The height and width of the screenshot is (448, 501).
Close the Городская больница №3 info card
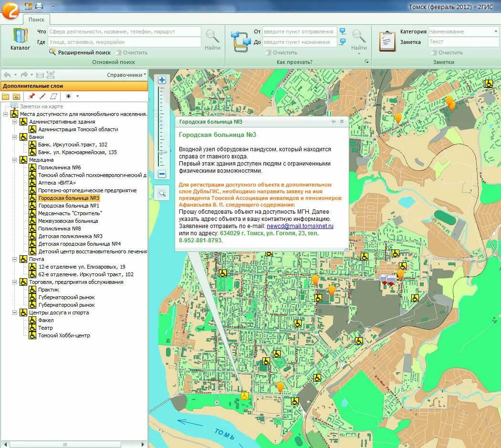(x=342, y=122)
